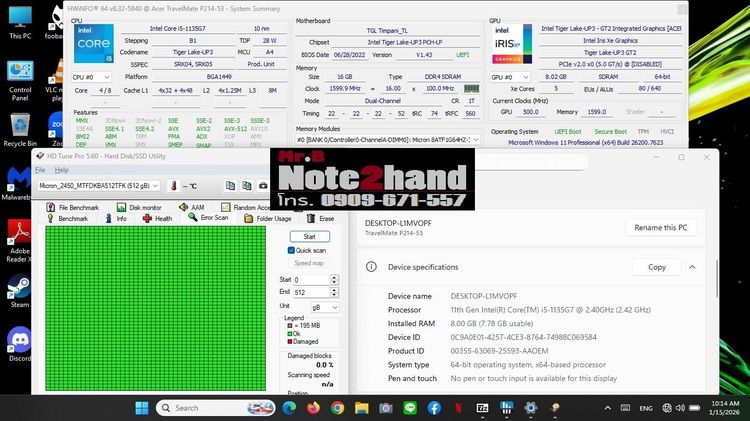
Task: Collapse the Device specifications section
Action: [x=692, y=267]
